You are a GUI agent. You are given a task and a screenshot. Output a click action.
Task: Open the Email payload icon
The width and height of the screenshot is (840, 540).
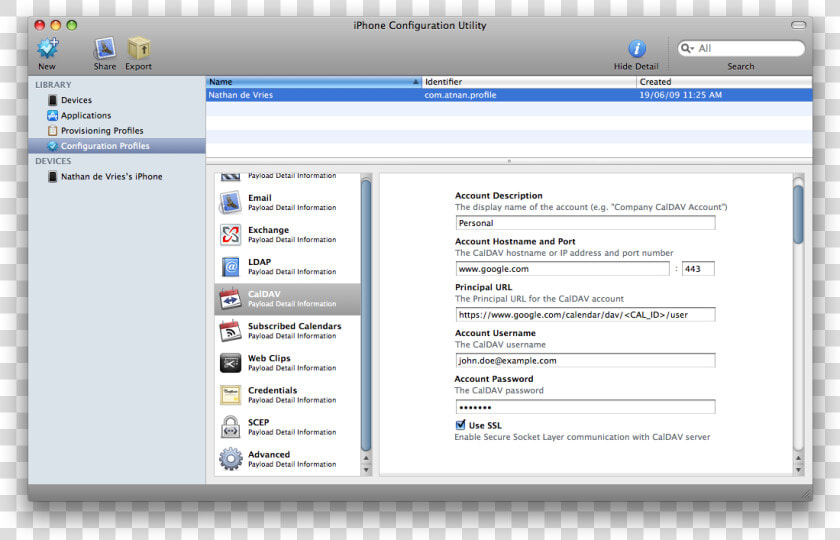click(x=230, y=202)
